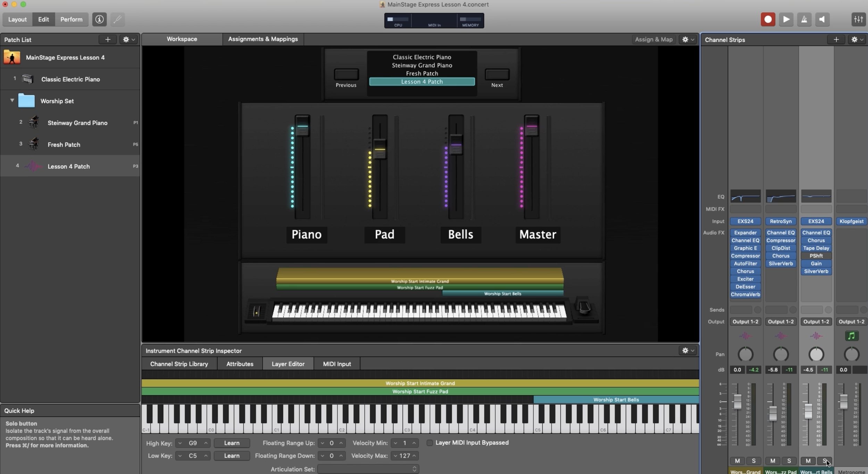
Task: Add a channel strip with the plus button
Action: (x=836, y=40)
